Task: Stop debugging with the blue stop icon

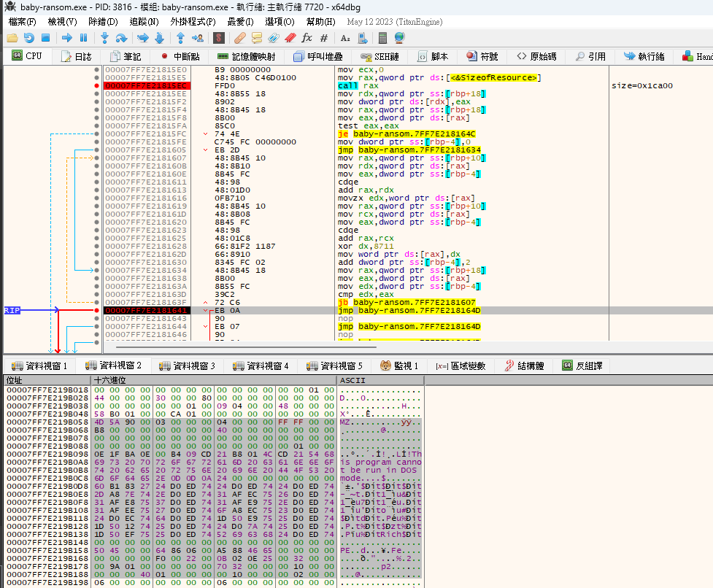Action: point(45,38)
